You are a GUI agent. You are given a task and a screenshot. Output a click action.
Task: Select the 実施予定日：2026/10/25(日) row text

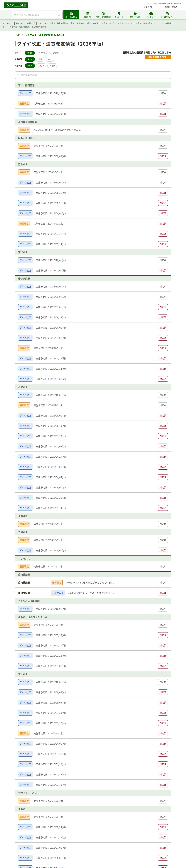(51, 93)
